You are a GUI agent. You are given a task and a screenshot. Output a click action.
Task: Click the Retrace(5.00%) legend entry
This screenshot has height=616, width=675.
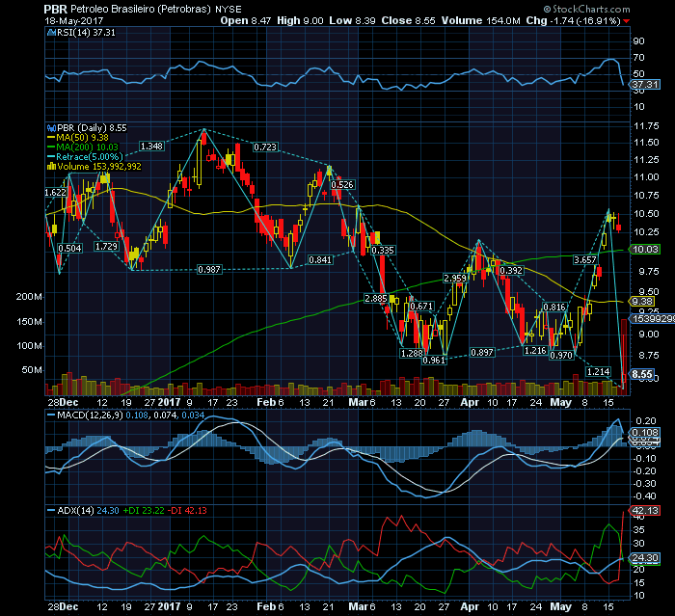click(90, 157)
